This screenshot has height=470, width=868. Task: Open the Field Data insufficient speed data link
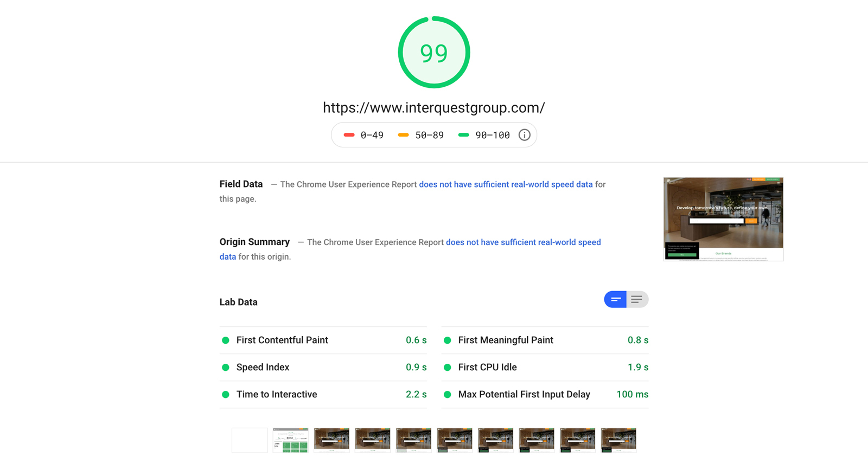[506, 184]
